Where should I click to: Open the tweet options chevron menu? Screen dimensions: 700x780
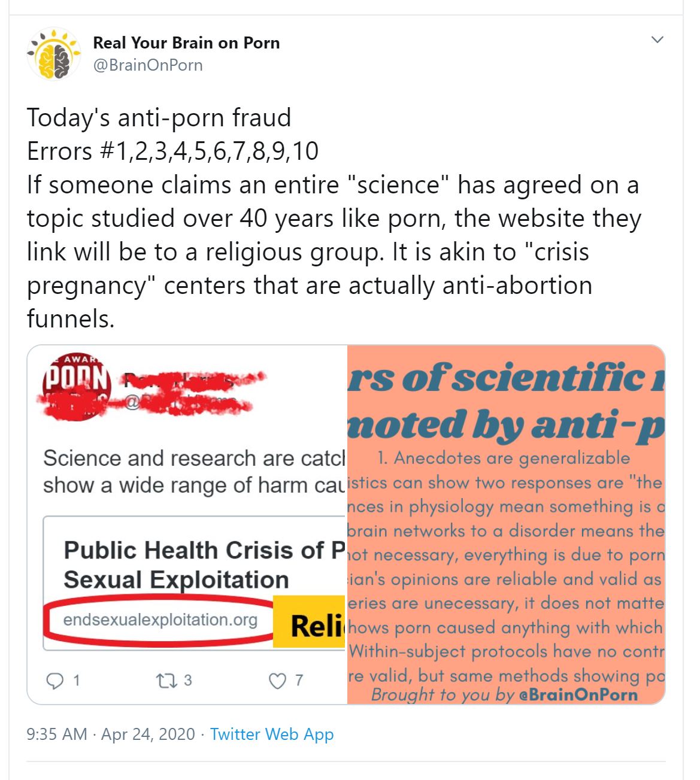pyautogui.click(x=657, y=40)
